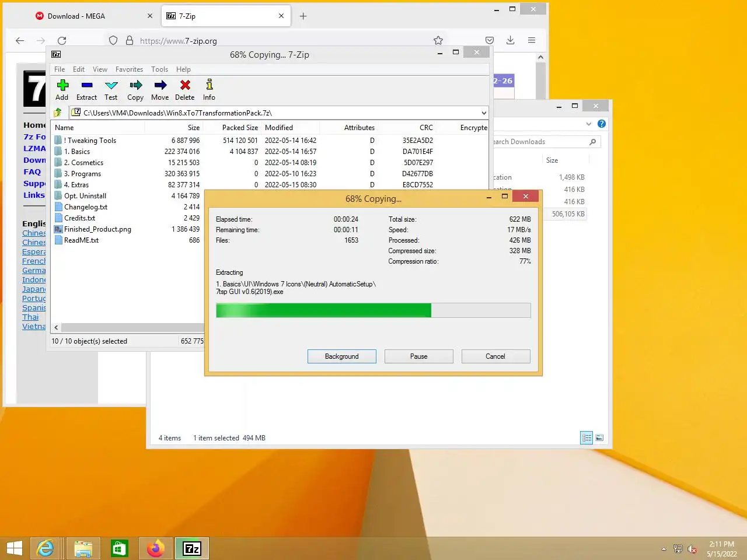Expand the 7-Zip address path dropdown
The height and width of the screenshot is (560, 747).
click(484, 113)
